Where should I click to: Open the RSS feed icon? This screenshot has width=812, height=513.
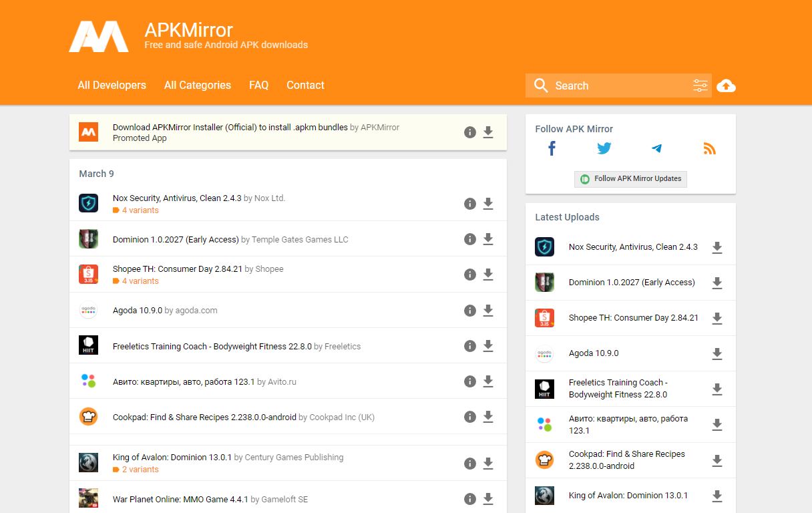pos(709,148)
